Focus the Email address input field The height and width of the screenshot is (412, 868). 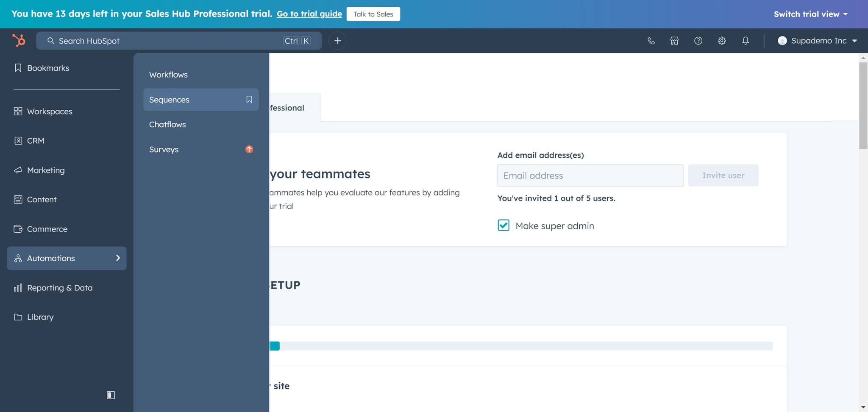point(590,175)
